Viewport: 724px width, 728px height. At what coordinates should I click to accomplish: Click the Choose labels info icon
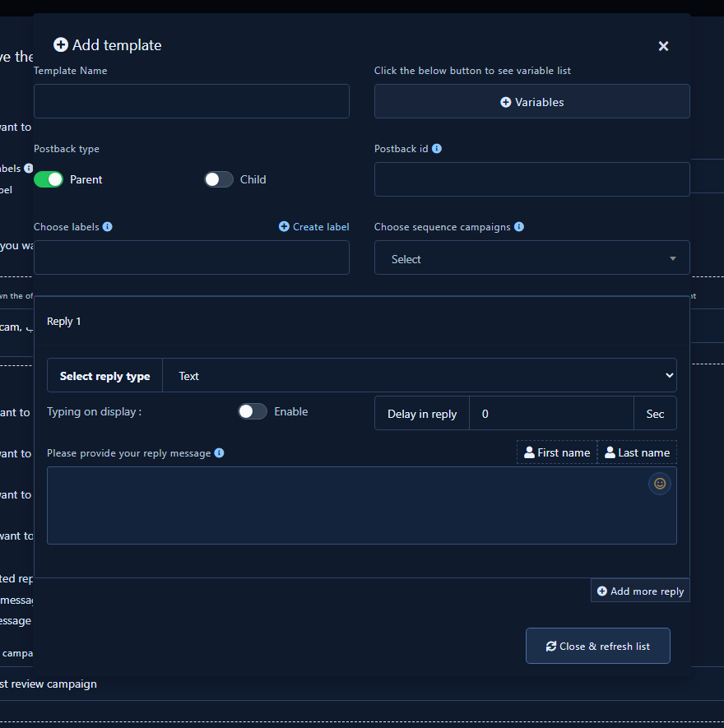(107, 226)
